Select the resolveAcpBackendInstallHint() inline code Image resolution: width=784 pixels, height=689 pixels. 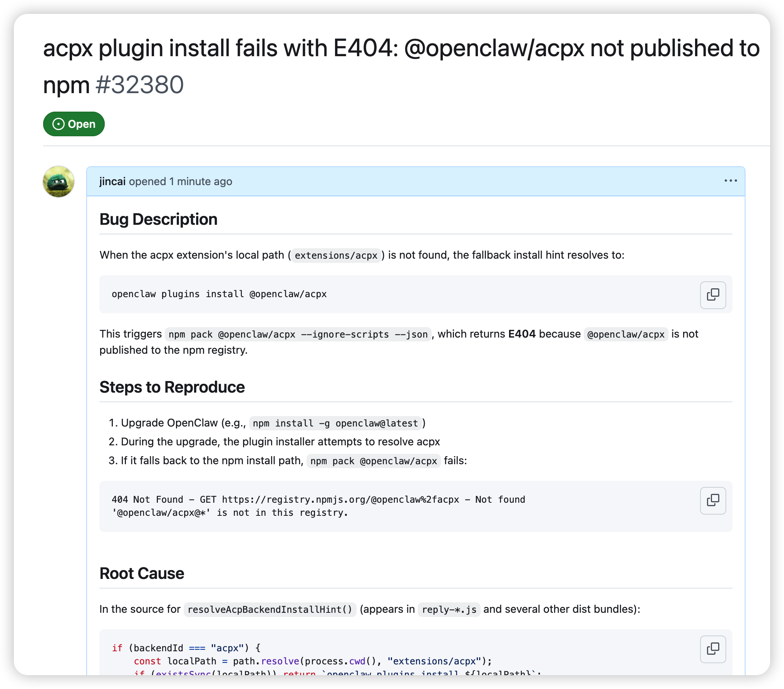pos(269,609)
